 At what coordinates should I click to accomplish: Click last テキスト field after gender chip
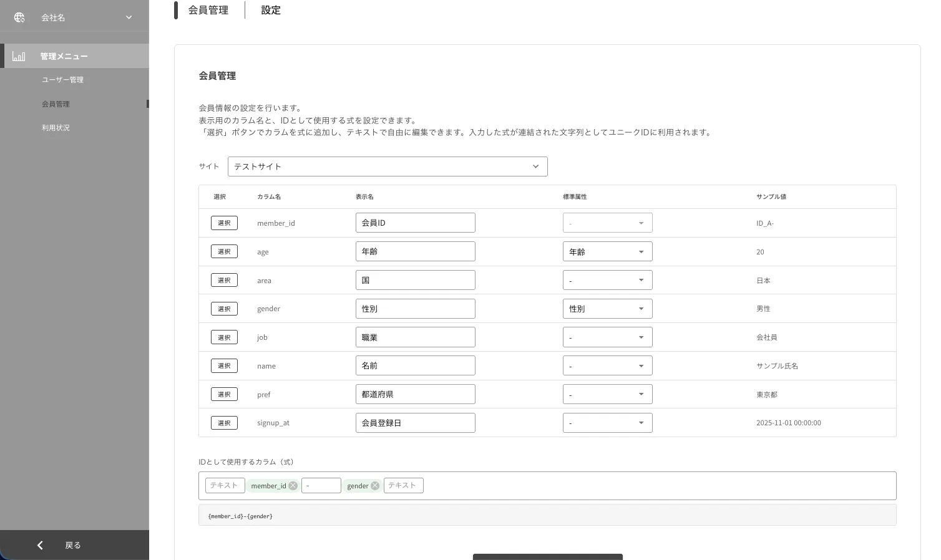click(404, 485)
